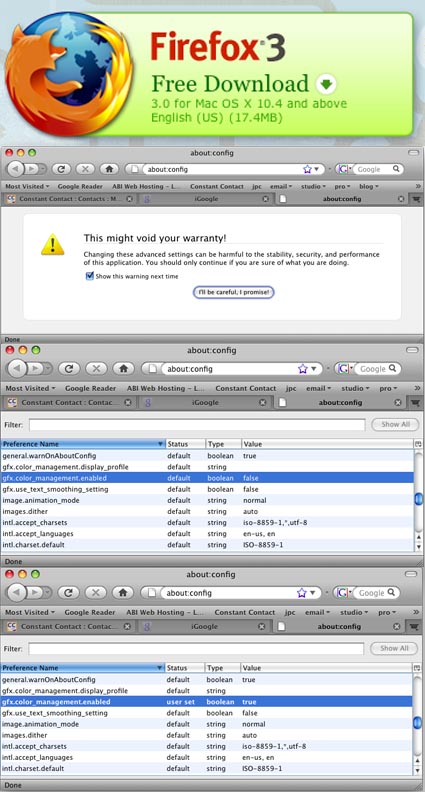Screen dimensions: 425x792
Task: List all tabs in the warning window
Action: (415, 199)
